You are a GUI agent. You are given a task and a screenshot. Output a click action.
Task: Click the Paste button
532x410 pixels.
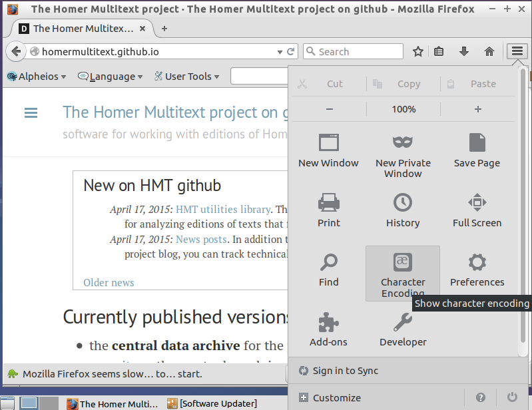coord(477,84)
